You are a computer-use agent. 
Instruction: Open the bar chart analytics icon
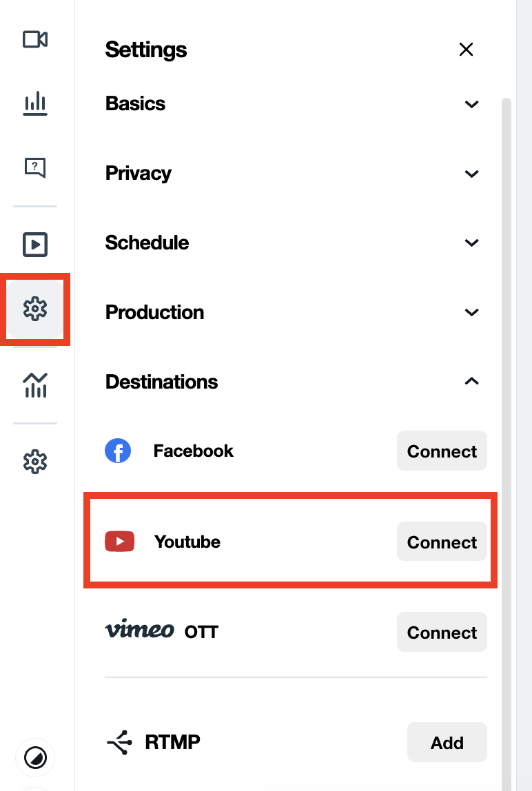pos(35,104)
